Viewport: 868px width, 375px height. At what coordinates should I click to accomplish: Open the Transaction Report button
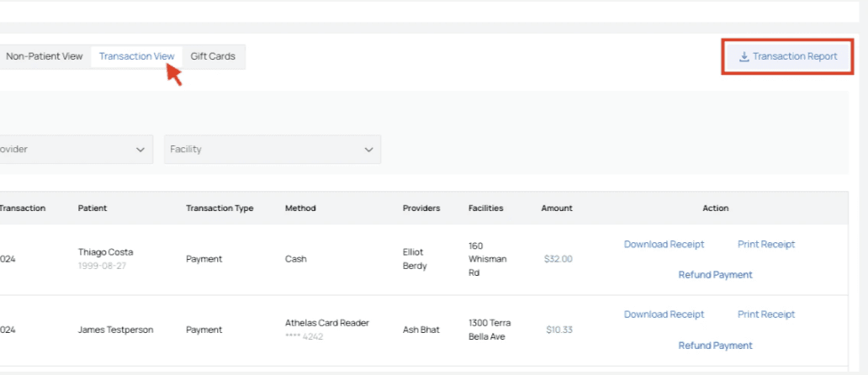[787, 57]
